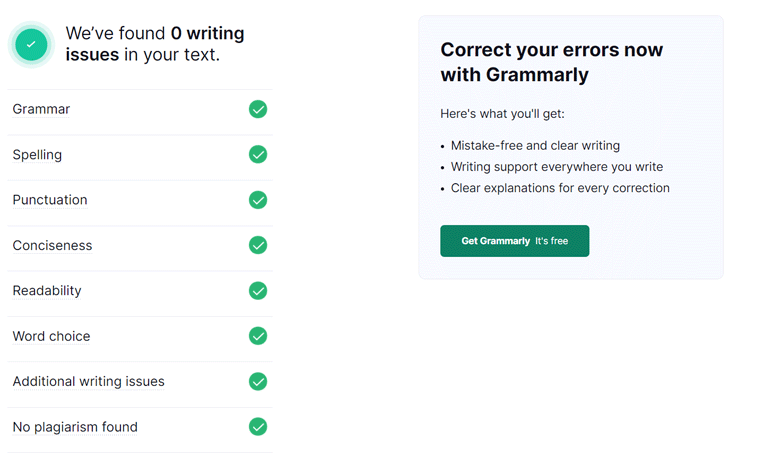Image resolution: width=780 pixels, height=471 pixels.
Task: Click the "Correct your errors now" card heading
Action: coord(551,62)
